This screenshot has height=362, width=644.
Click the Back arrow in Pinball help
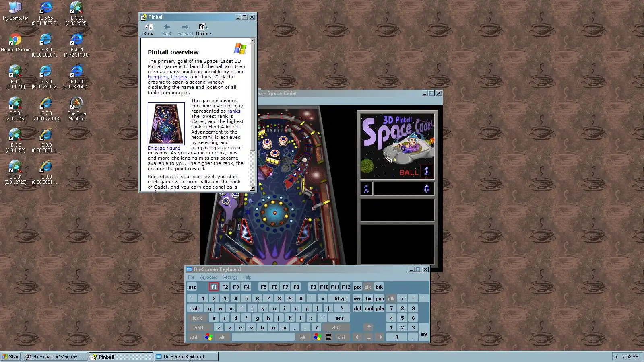pos(167,29)
